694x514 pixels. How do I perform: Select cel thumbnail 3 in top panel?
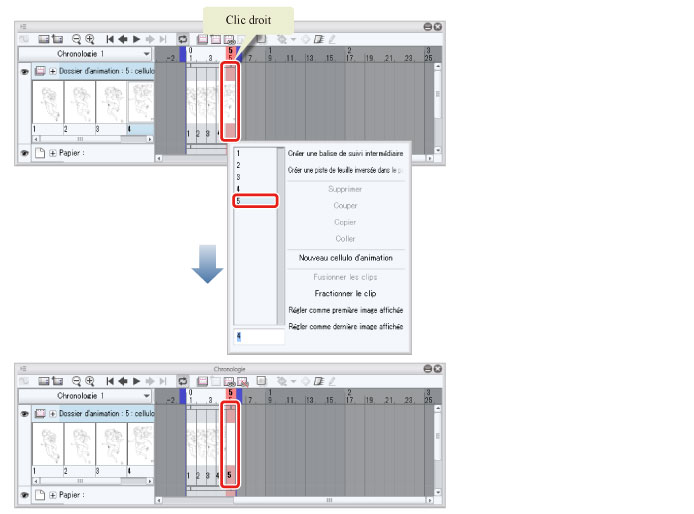click(x=112, y=103)
